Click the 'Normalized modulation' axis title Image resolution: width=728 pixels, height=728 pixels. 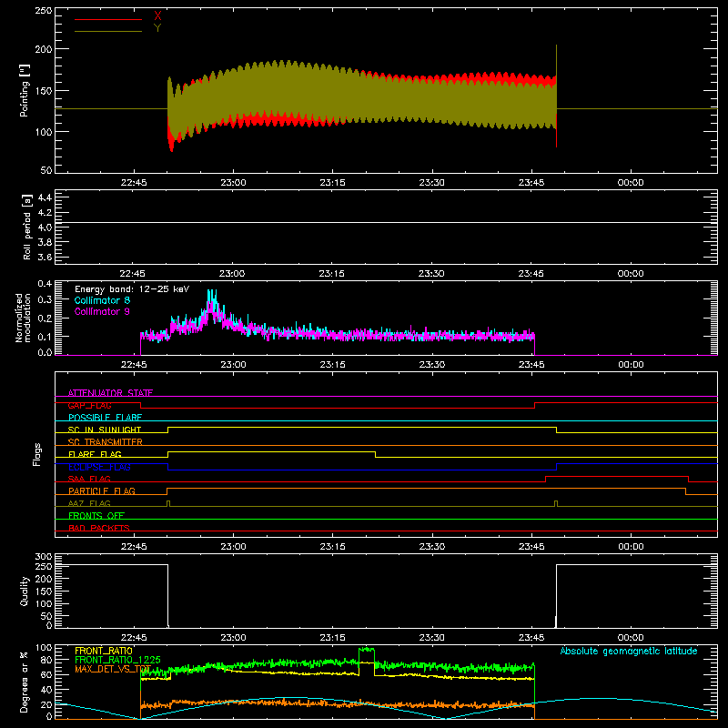point(23,318)
